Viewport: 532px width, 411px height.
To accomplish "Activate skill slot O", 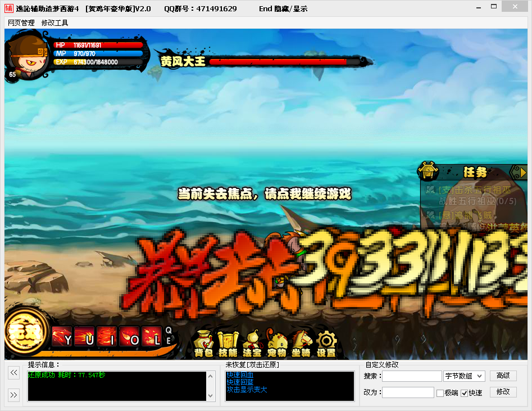I will pos(129,336).
